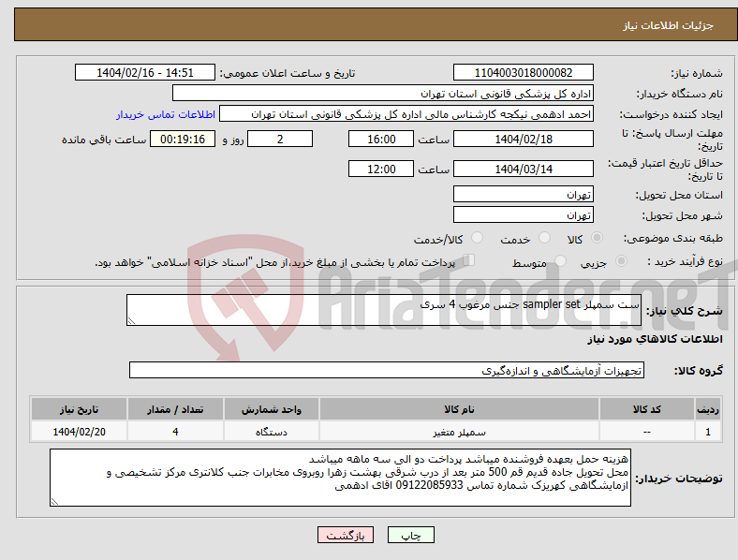Toggle the Islamic treasury payment checkbox

(x=469, y=260)
